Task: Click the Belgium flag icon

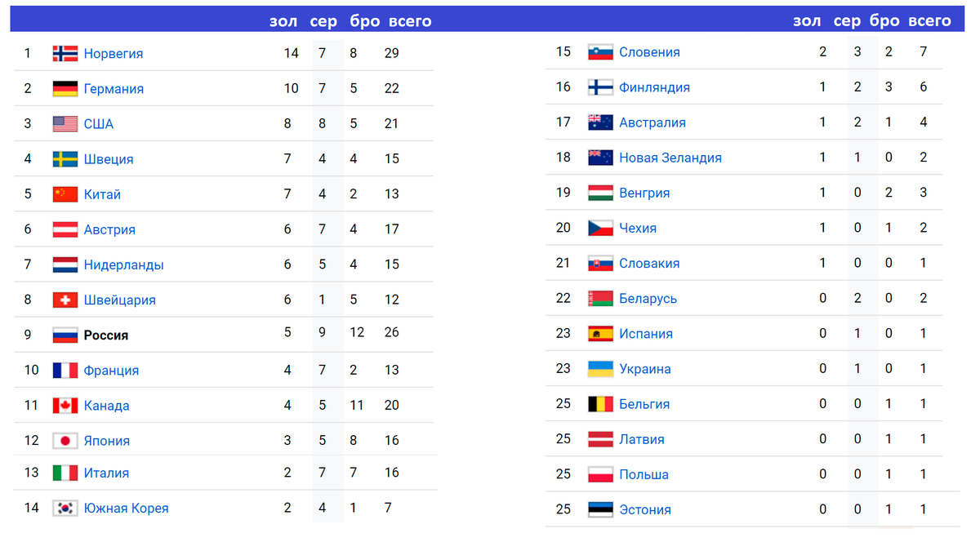Action: point(600,404)
